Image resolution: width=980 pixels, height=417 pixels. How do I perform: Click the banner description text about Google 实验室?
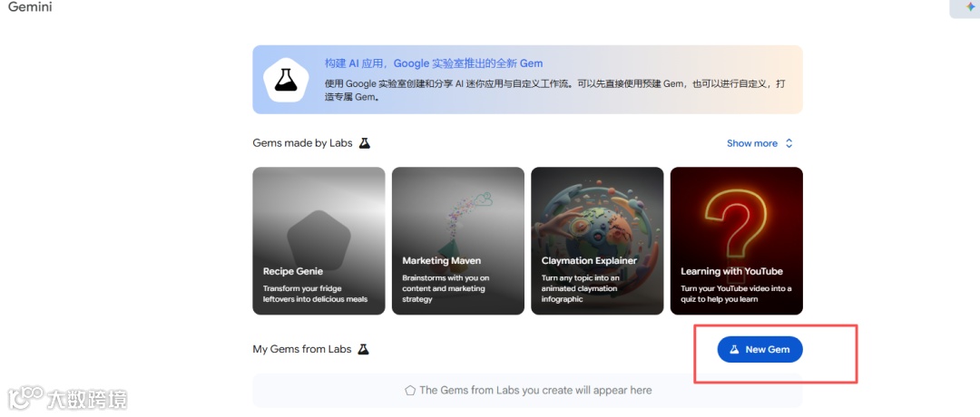(554, 90)
